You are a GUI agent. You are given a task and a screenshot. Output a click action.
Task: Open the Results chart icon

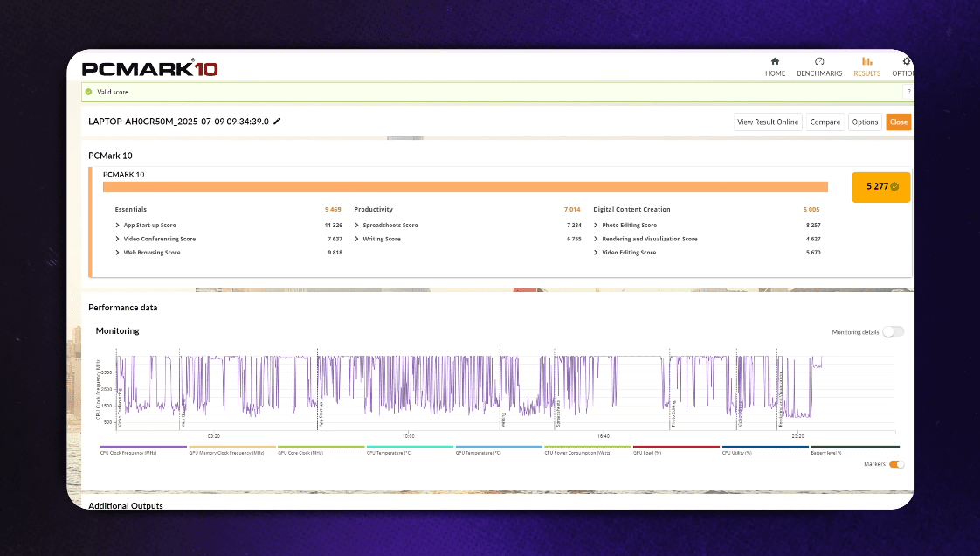coord(866,61)
